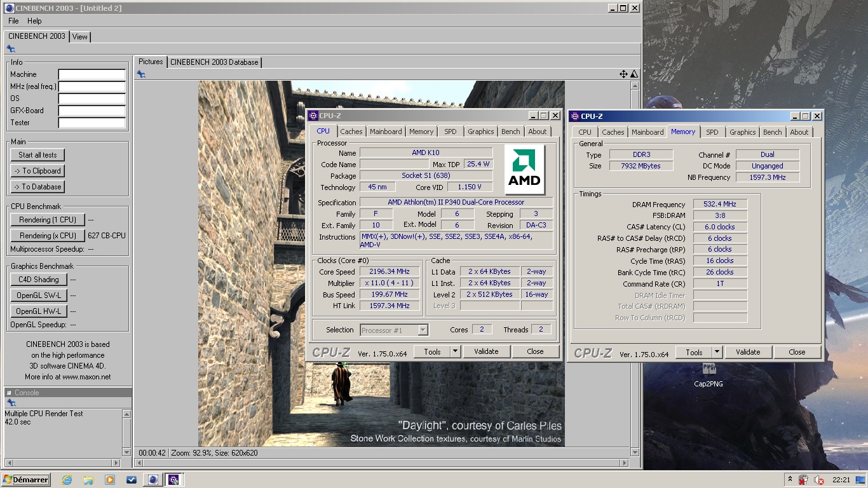Screen dimensions: 868x488
Task: Open SPD tab in right CPU-Z window
Action: click(x=712, y=132)
